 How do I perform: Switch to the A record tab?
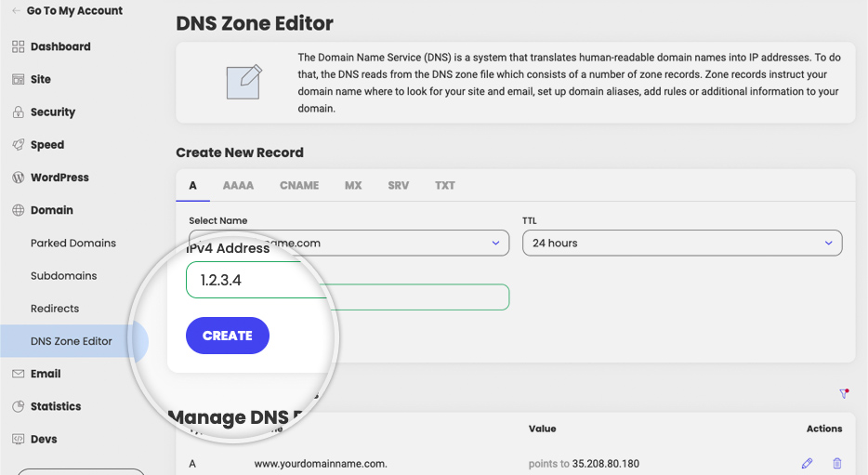[192, 186]
